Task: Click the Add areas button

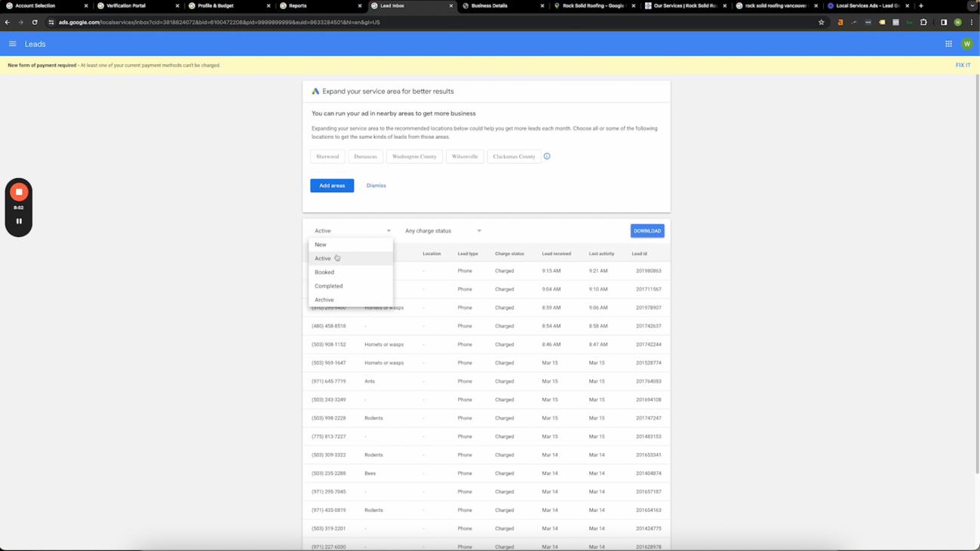Action: [332, 186]
